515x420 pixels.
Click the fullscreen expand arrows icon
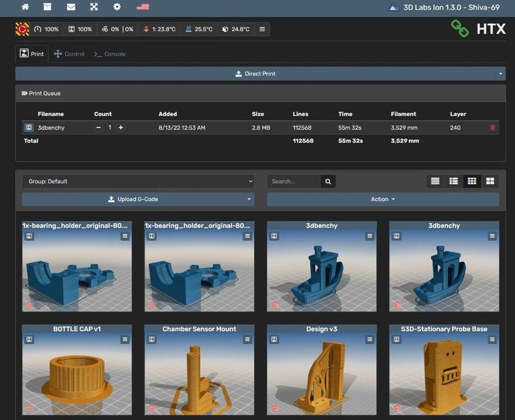pos(94,7)
